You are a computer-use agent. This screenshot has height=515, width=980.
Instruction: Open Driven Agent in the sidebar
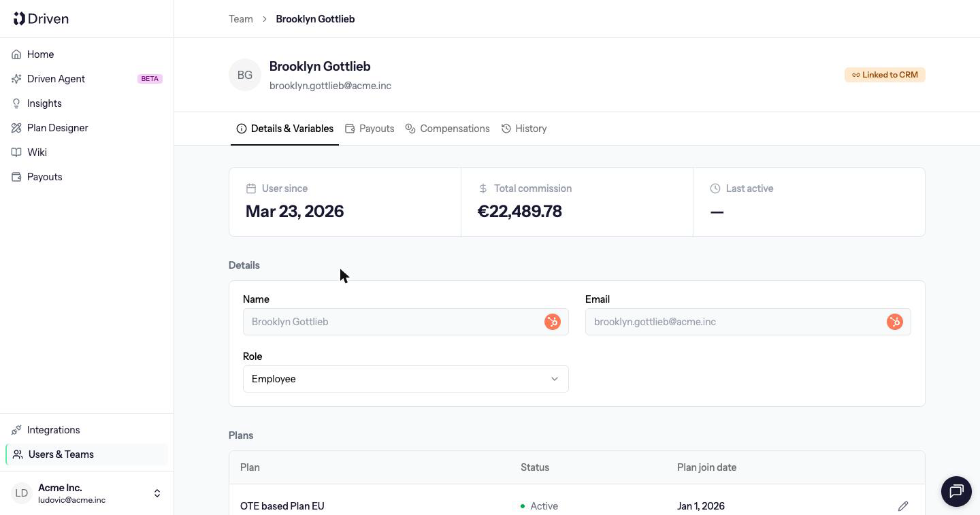click(86, 79)
